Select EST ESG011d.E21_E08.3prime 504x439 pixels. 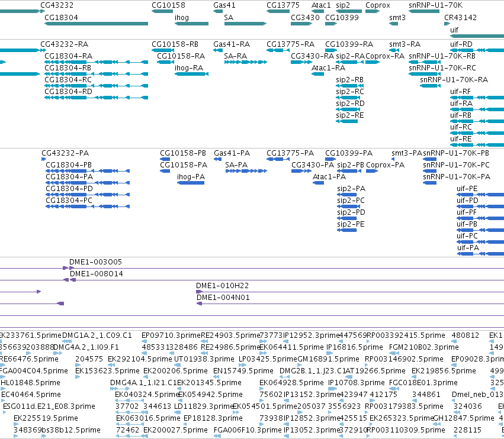tap(49, 406)
